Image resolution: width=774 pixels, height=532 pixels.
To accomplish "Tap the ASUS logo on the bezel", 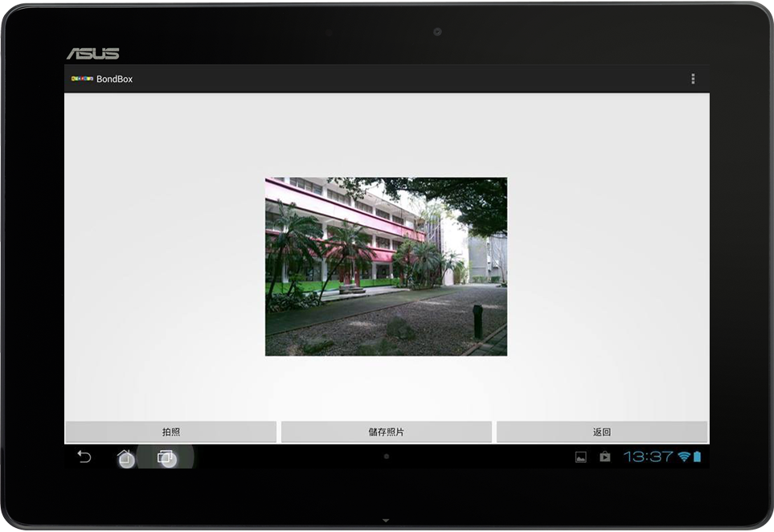I will [92, 54].
